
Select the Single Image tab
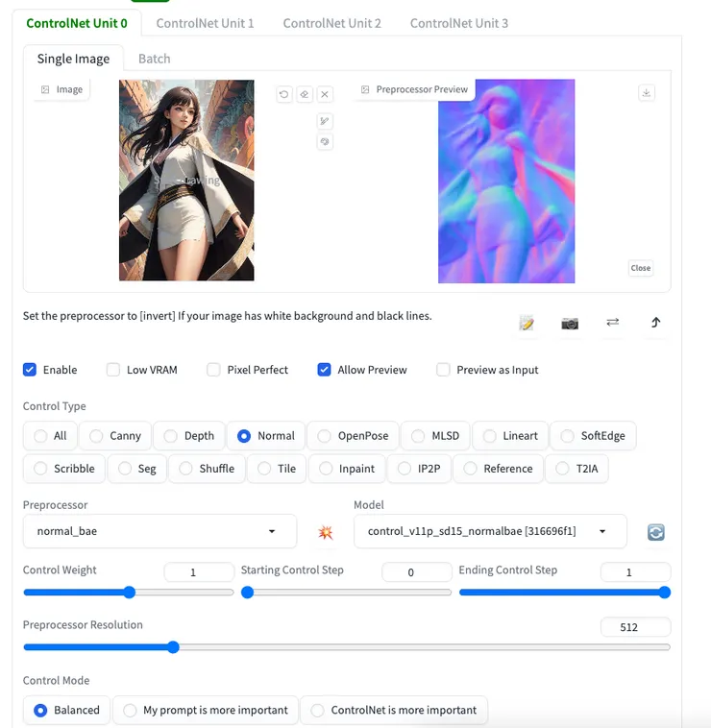pyautogui.click(x=73, y=59)
